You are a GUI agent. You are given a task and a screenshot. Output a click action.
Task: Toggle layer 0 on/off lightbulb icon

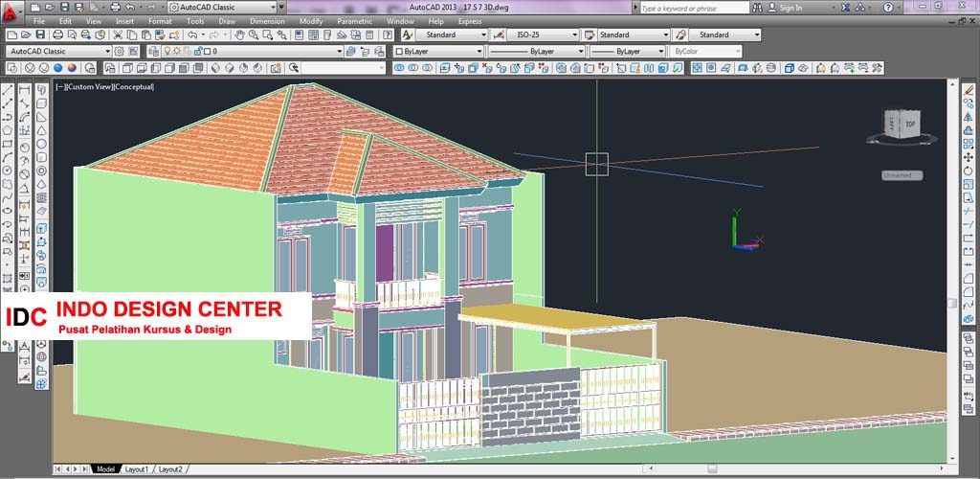click(x=167, y=52)
